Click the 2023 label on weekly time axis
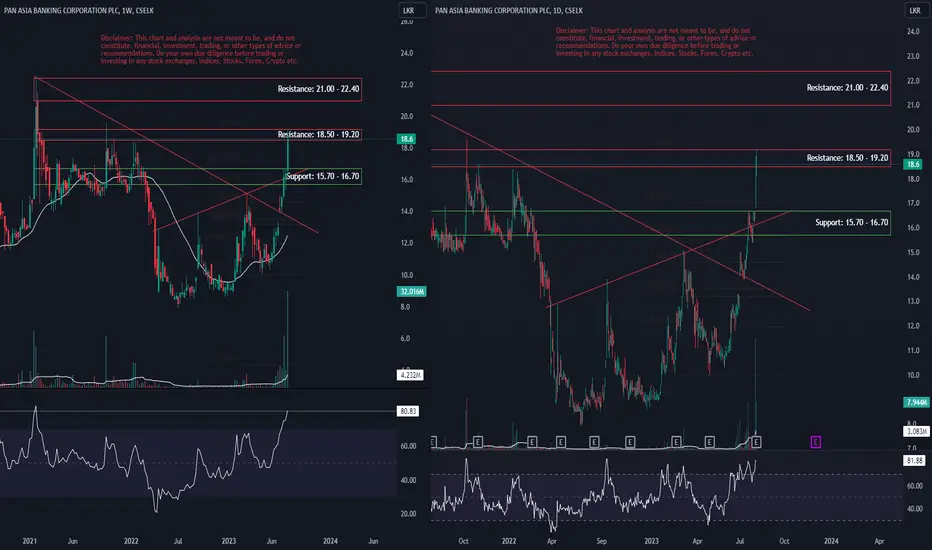 [229, 541]
